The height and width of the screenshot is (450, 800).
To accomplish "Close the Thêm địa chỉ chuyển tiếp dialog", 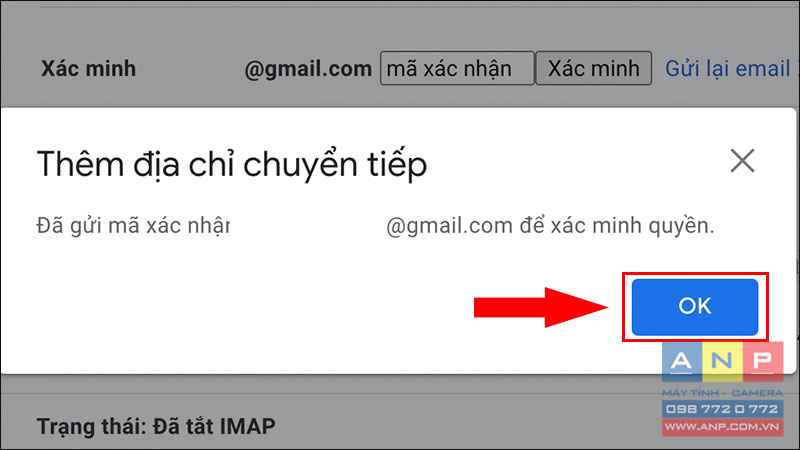I will 742,161.
